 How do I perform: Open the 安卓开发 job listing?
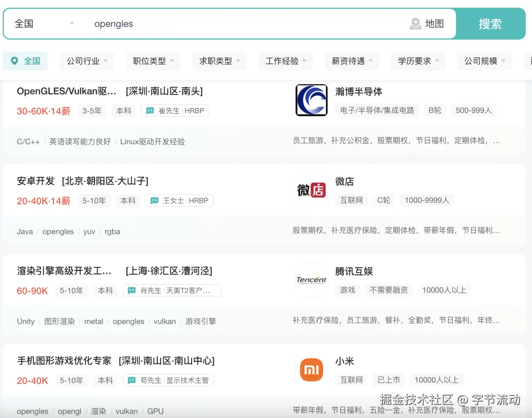click(35, 181)
